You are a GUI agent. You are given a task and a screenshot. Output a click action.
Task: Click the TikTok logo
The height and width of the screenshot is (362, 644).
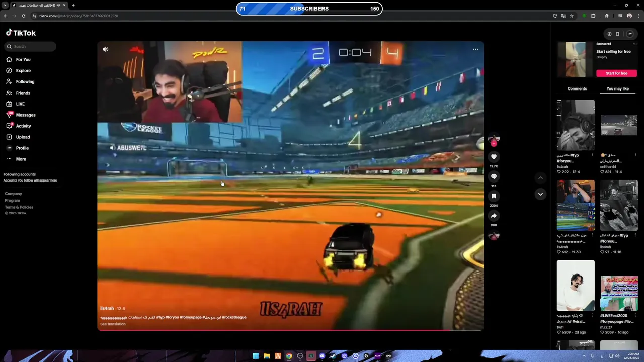tap(21, 33)
